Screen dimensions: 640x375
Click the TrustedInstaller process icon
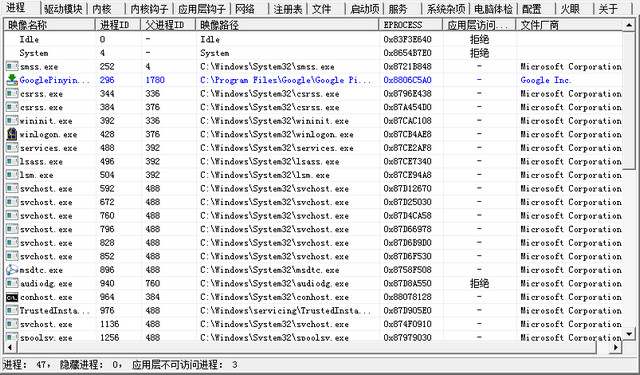(x=12, y=311)
